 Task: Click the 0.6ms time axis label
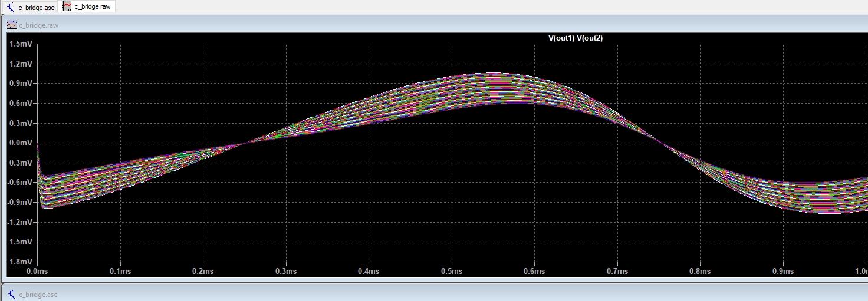(x=534, y=272)
